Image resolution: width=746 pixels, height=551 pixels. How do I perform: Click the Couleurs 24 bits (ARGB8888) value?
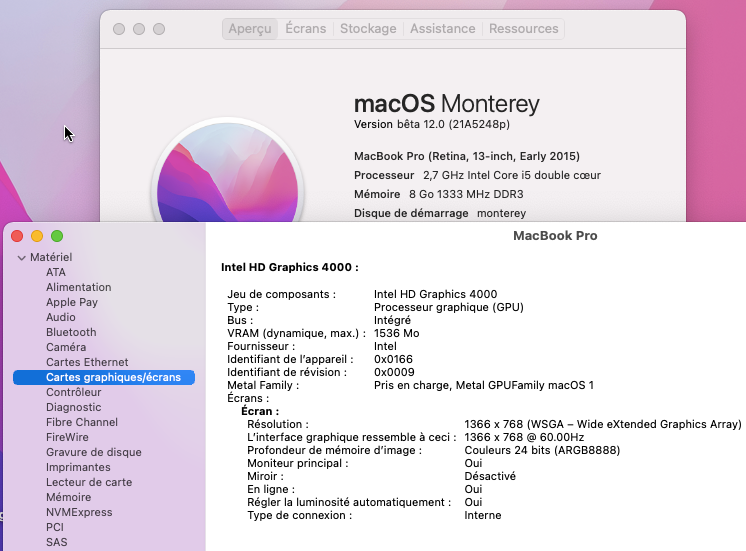542,450
